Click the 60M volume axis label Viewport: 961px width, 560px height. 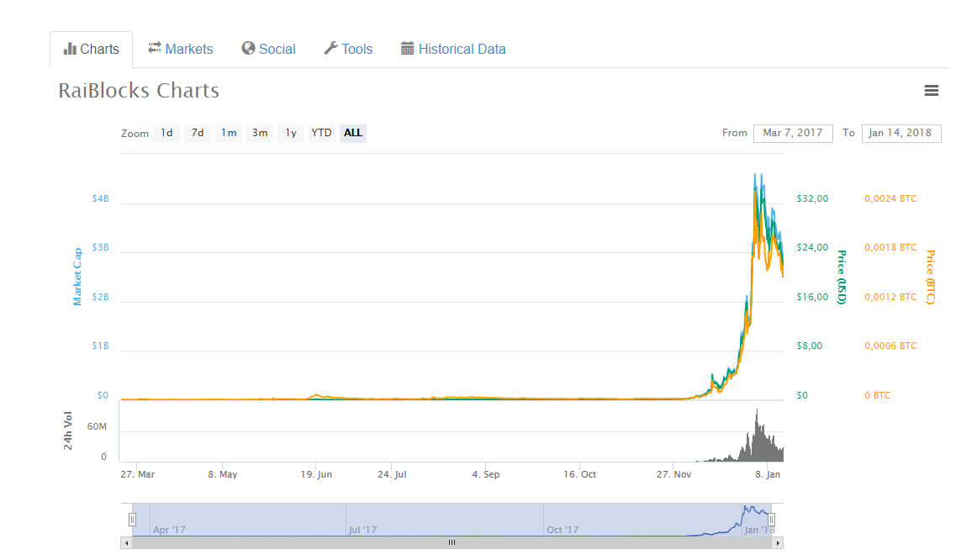(x=97, y=426)
